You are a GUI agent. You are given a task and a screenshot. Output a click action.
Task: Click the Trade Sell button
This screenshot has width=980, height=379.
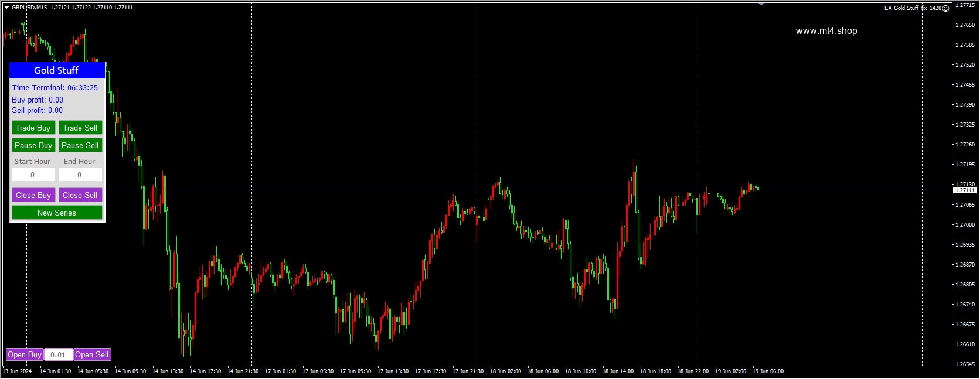(80, 128)
